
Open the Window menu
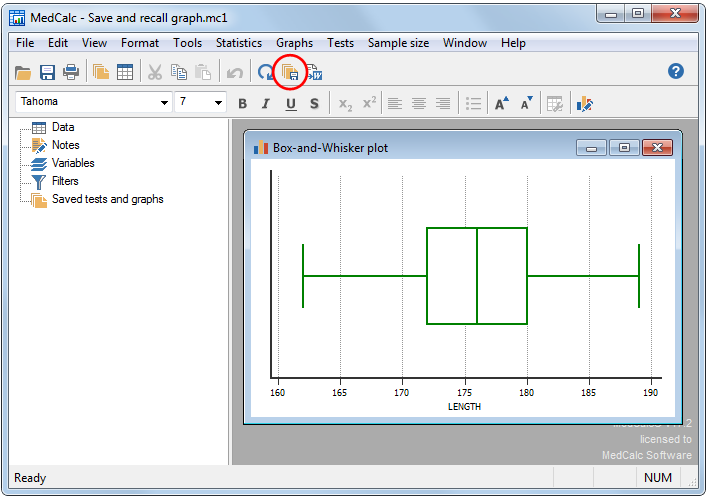click(x=465, y=43)
